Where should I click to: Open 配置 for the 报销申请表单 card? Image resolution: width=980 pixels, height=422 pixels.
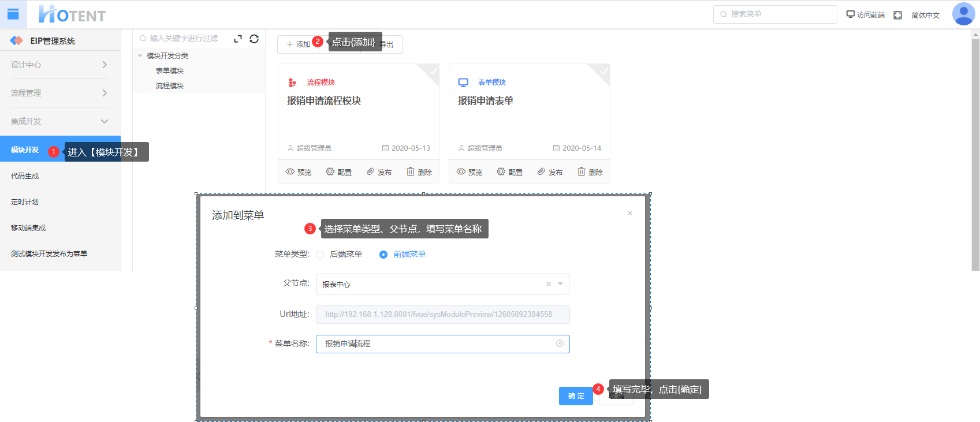click(x=509, y=172)
